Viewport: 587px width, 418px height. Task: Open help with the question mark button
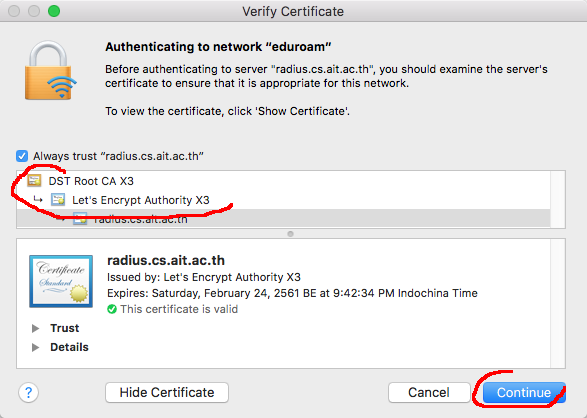pos(28,393)
